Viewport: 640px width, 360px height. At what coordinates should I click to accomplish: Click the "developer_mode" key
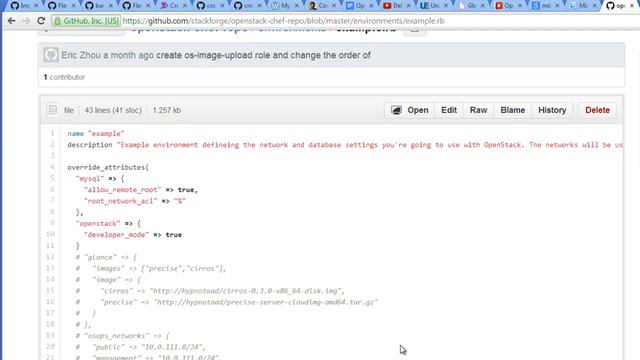point(116,235)
